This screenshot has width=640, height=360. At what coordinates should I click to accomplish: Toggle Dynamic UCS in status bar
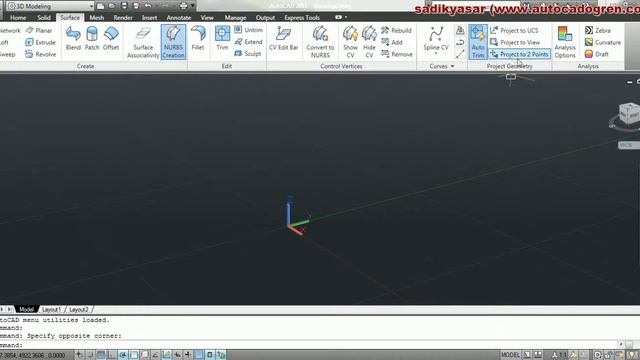tap(167, 355)
